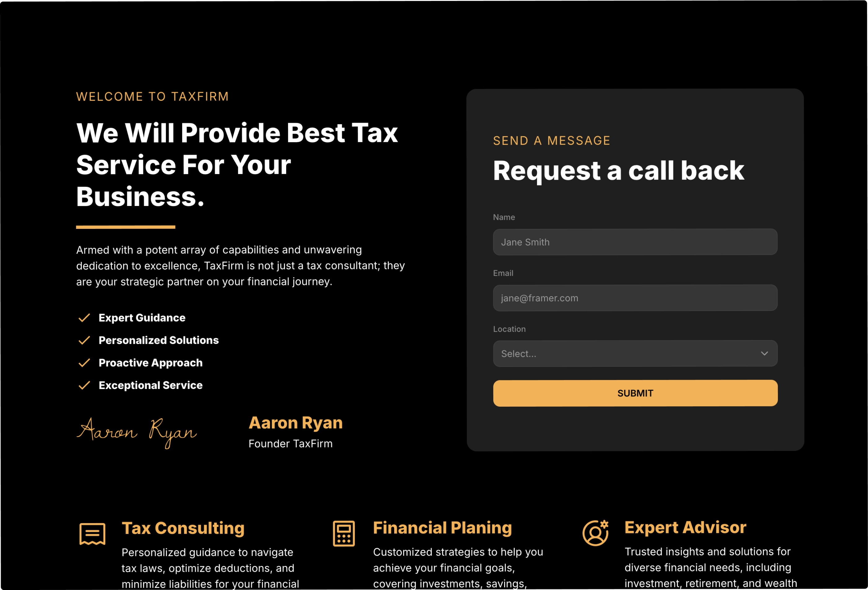Expand the Location dropdown selector
Viewport: 868px width, 590px height.
coord(635,354)
